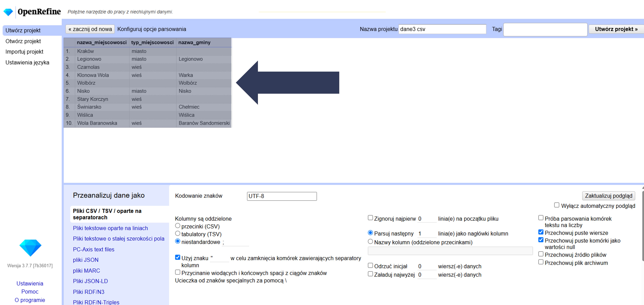Select Nazwy kolumn radio option
The image size is (644, 305).
[370, 242]
